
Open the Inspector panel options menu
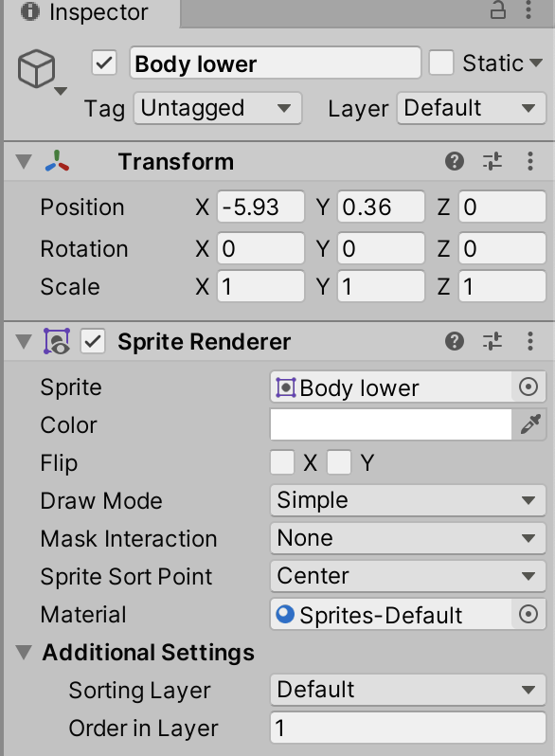(x=528, y=9)
